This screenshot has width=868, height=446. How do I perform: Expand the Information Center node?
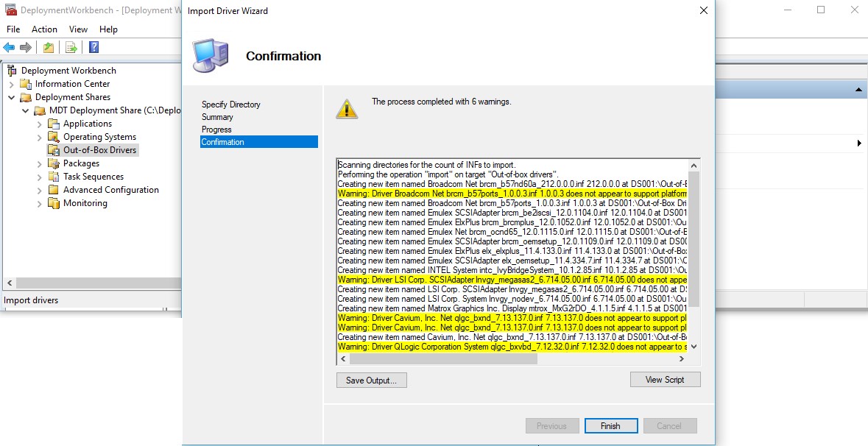pyautogui.click(x=12, y=84)
